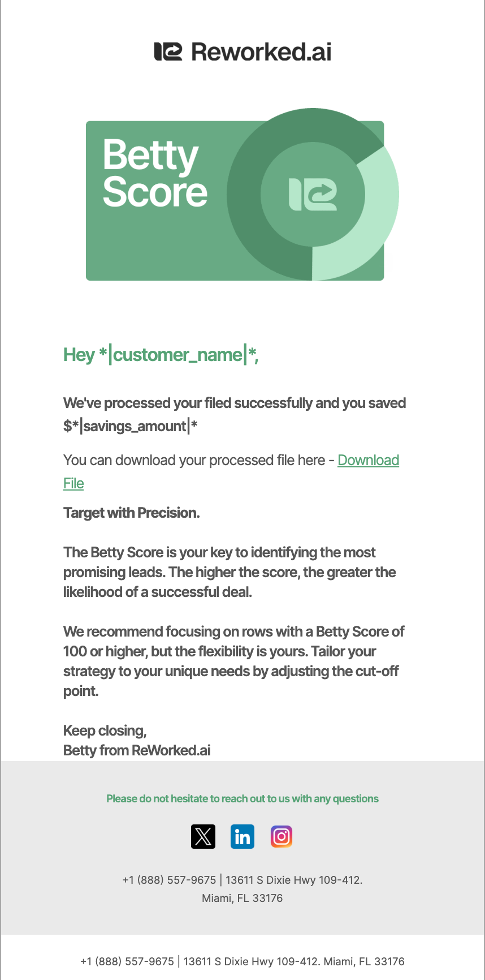The width and height of the screenshot is (485, 980).
Task: Click the "Keep closing," sign-off line
Action: point(105,730)
